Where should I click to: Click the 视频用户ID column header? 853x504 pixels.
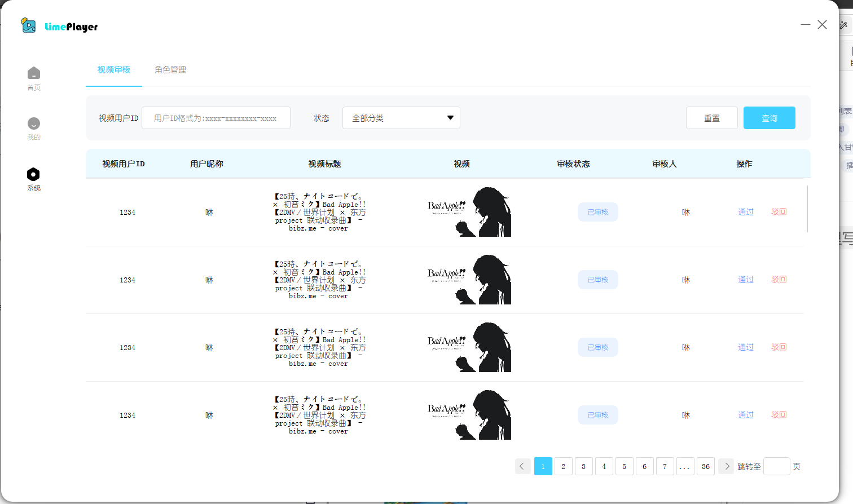[124, 164]
